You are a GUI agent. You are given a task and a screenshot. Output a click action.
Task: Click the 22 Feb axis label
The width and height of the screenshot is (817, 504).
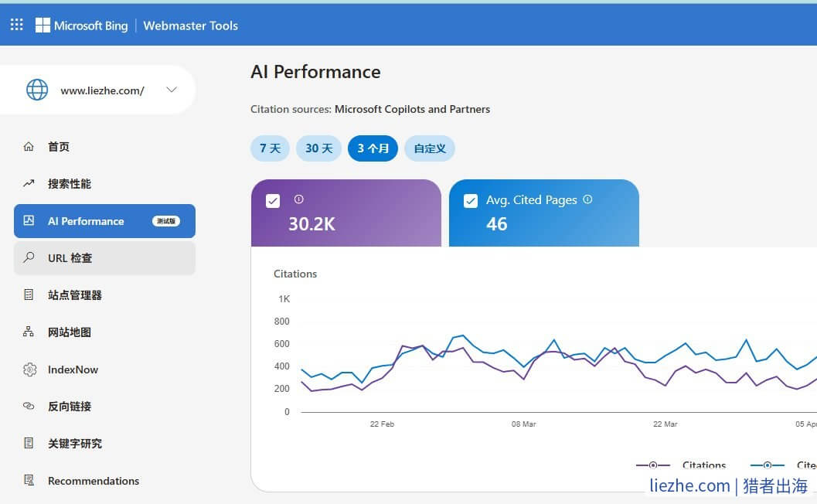pyautogui.click(x=382, y=424)
